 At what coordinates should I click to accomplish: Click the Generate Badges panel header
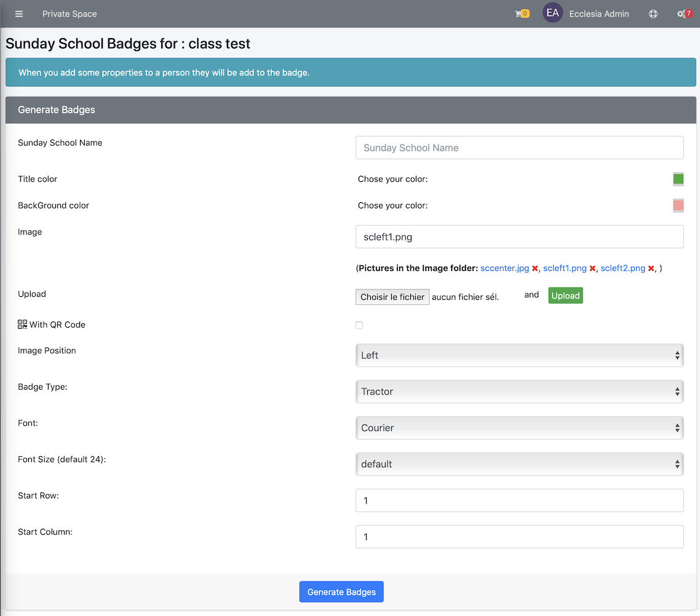click(351, 109)
